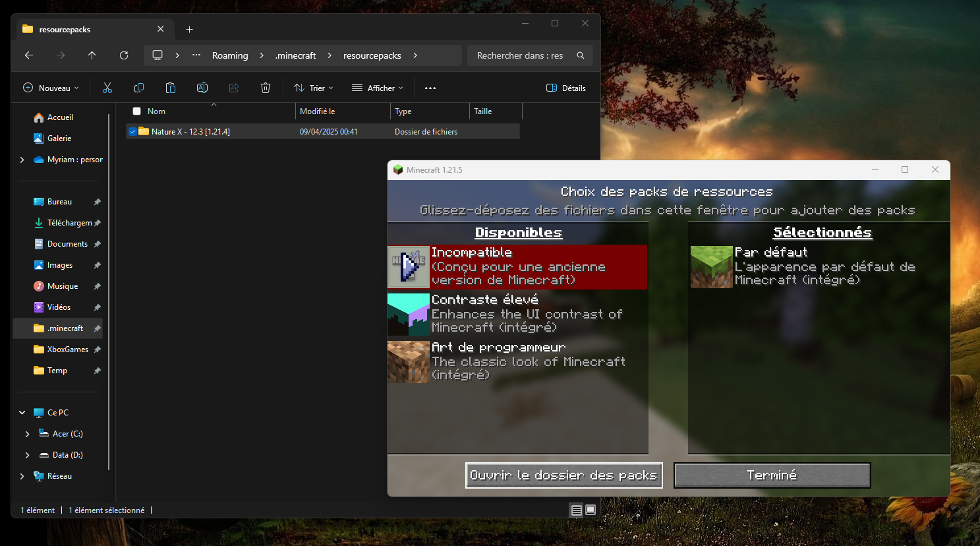Close the resourcepacks tab

pos(161,29)
